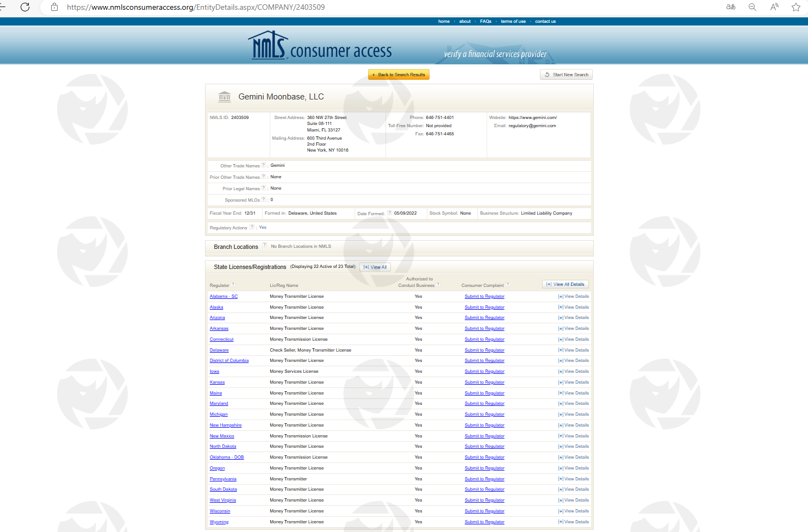Click the translate page icon
The height and width of the screenshot is (532, 808).
[x=731, y=7]
